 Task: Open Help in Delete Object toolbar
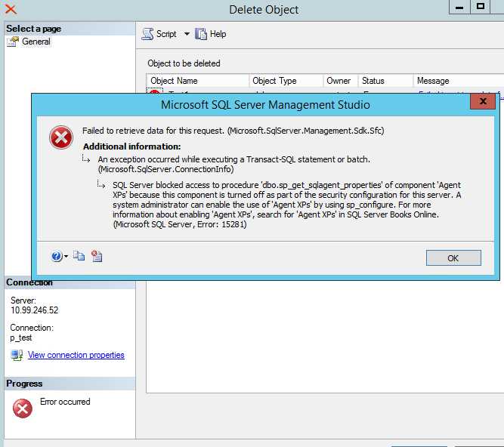coord(211,34)
